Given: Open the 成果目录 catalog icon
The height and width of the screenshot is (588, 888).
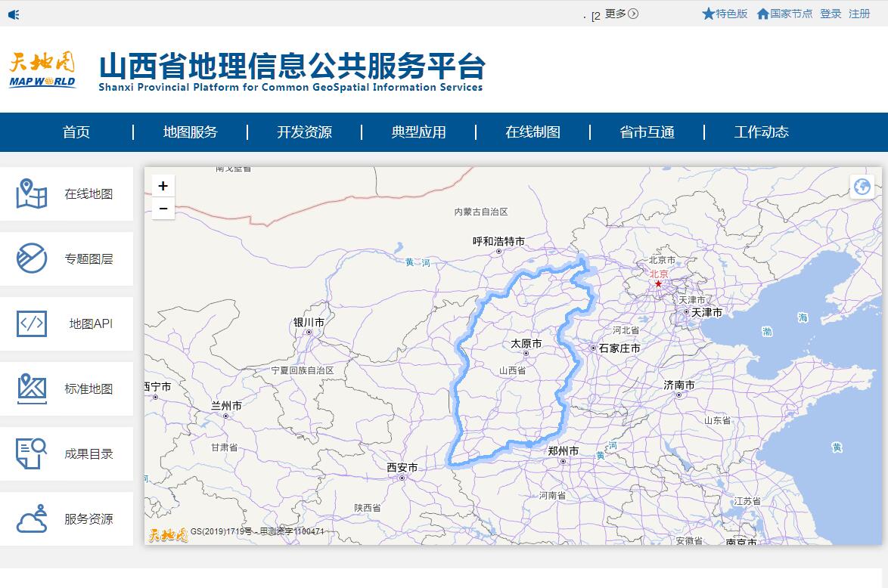Looking at the screenshot, I should pyautogui.click(x=32, y=453).
